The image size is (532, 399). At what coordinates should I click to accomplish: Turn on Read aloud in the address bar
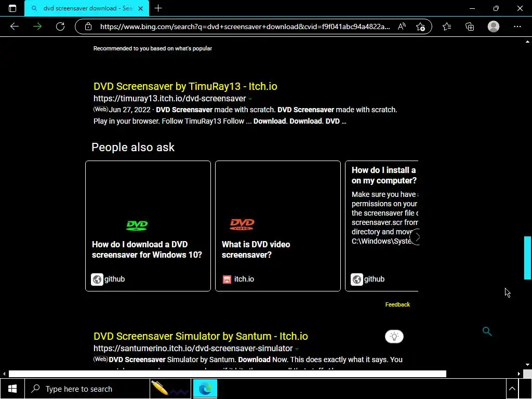[x=402, y=26]
